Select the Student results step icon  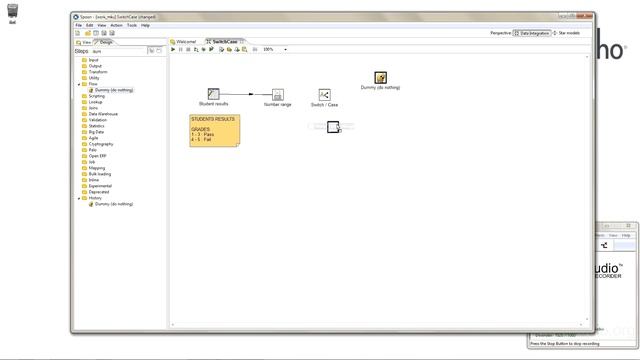[213, 94]
